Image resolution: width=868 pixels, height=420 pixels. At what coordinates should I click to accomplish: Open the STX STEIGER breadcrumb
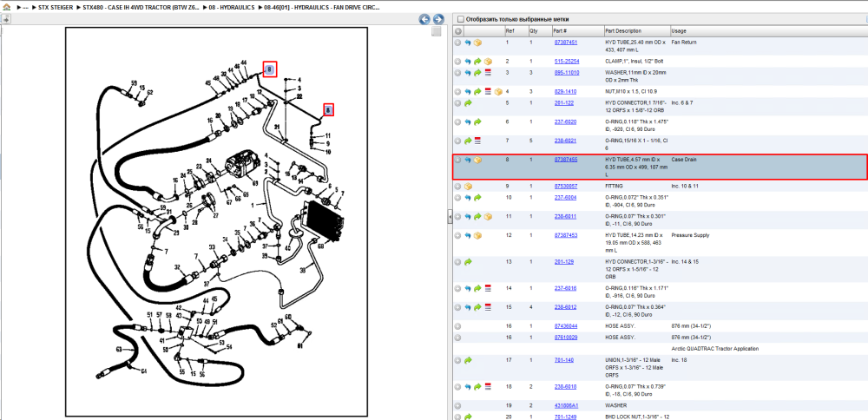(56, 8)
